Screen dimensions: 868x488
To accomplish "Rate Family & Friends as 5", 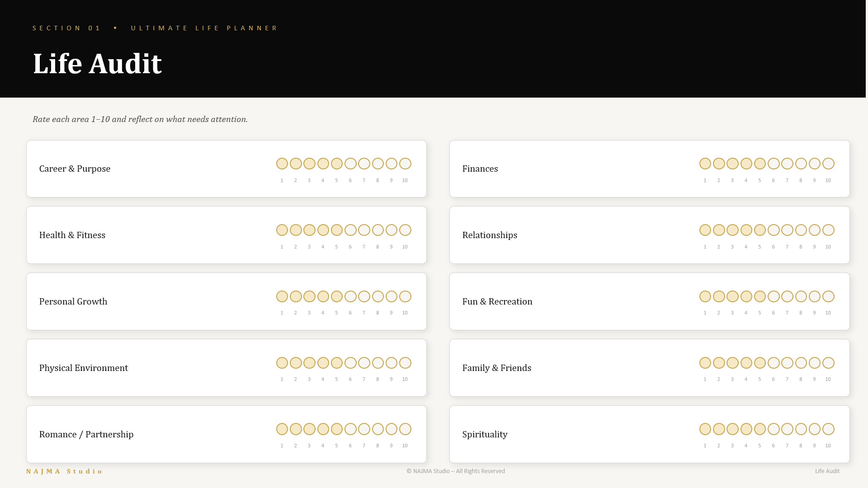I will click(x=760, y=363).
